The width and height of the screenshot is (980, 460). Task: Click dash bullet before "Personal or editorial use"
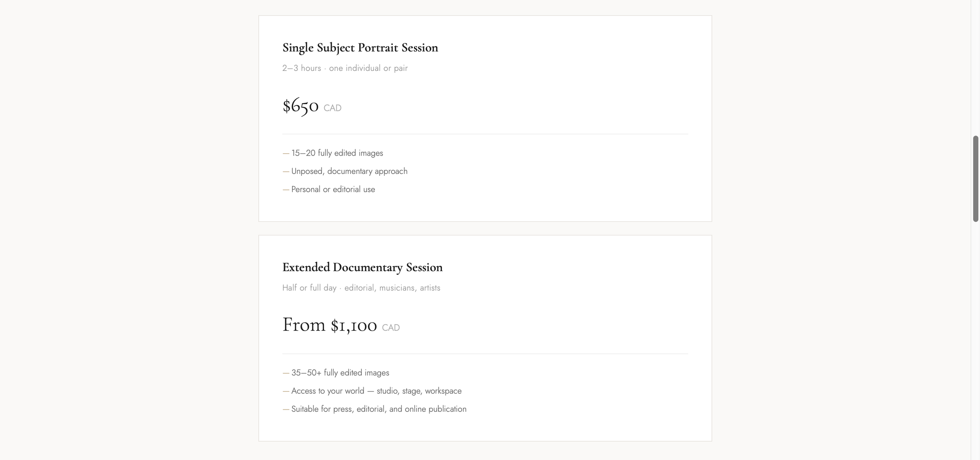pyautogui.click(x=286, y=190)
